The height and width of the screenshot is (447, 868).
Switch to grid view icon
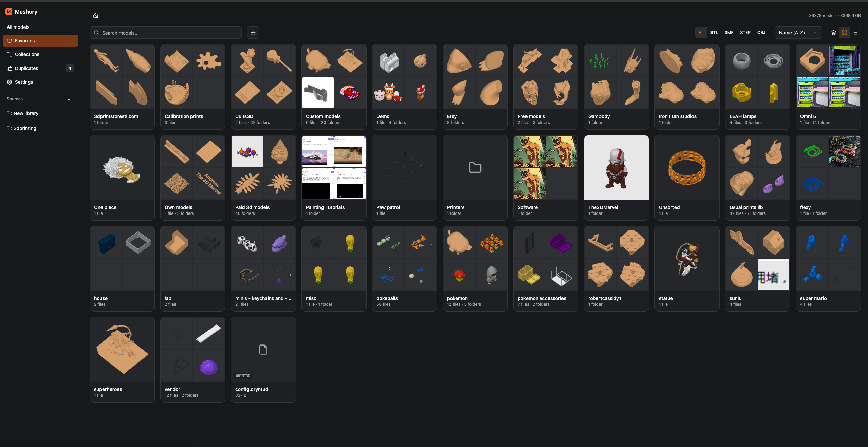(844, 33)
